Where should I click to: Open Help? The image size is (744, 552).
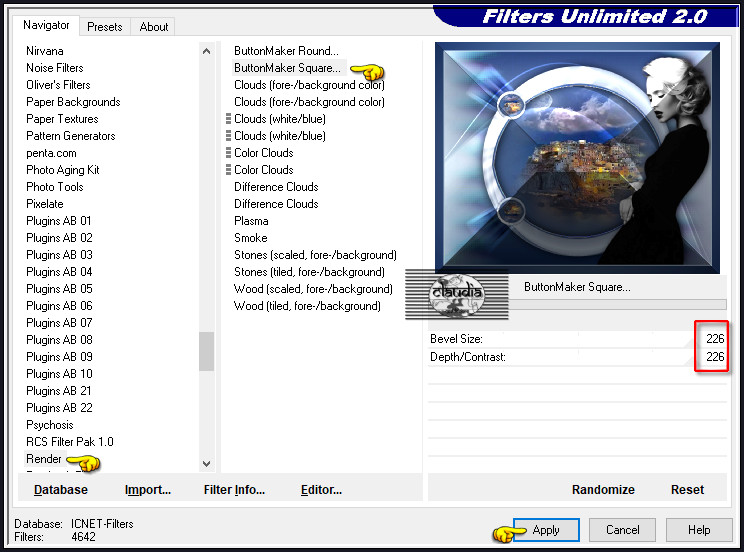click(x=698, y=530)
